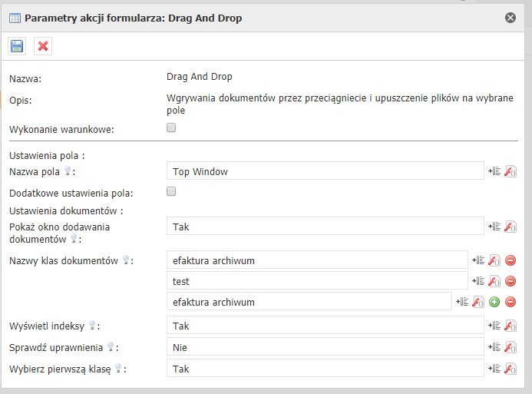532x394 pixels.
Task: Click the insert variable icon on the 'Wyświetl indeksy' row
Action: point(495,326)
